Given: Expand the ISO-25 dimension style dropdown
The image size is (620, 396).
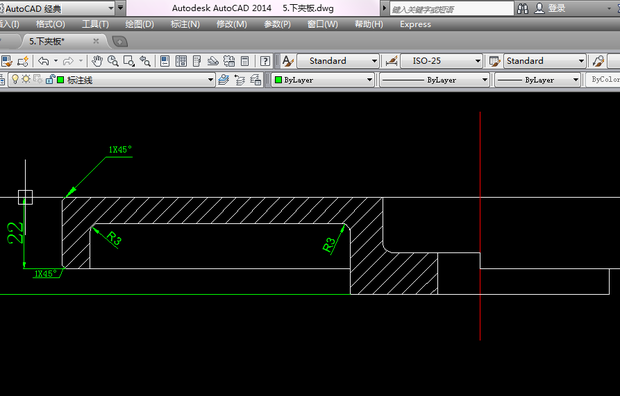Looking at the screenshot, I should pos(478,61).
